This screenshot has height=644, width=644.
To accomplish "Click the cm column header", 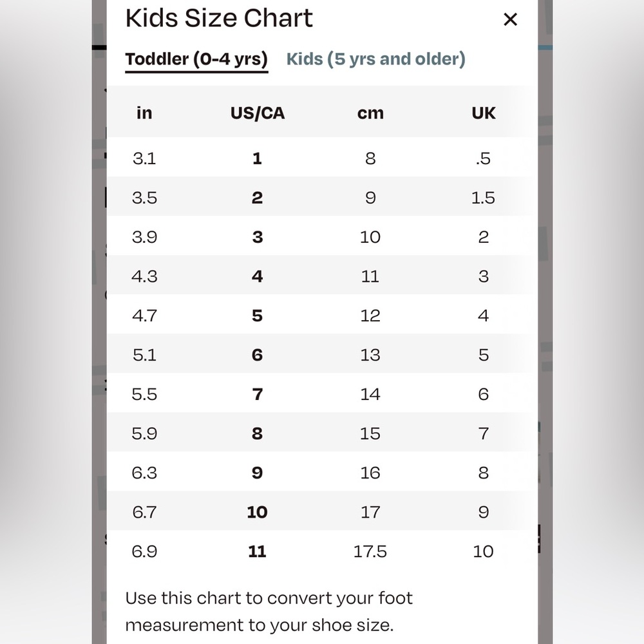I will tap(370, 113).
